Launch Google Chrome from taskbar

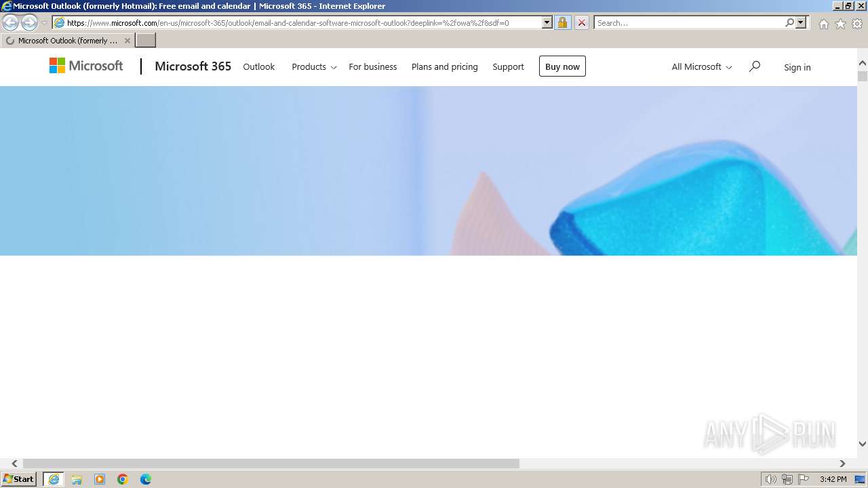(x=123, y=479)
